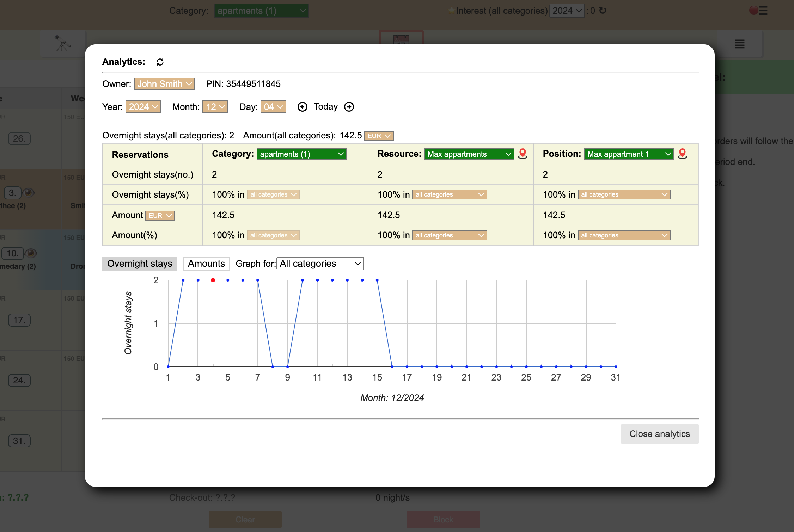
Task: Switch to the Overnight stays graph tab
Action: [x=140, y=264]
